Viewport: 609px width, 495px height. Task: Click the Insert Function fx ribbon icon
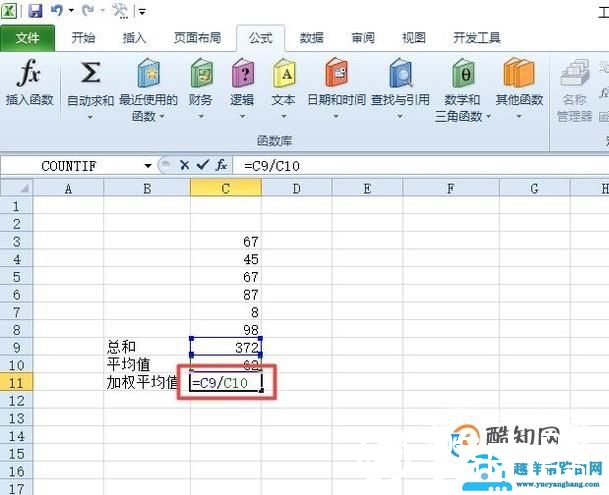(x=29, y=73)
